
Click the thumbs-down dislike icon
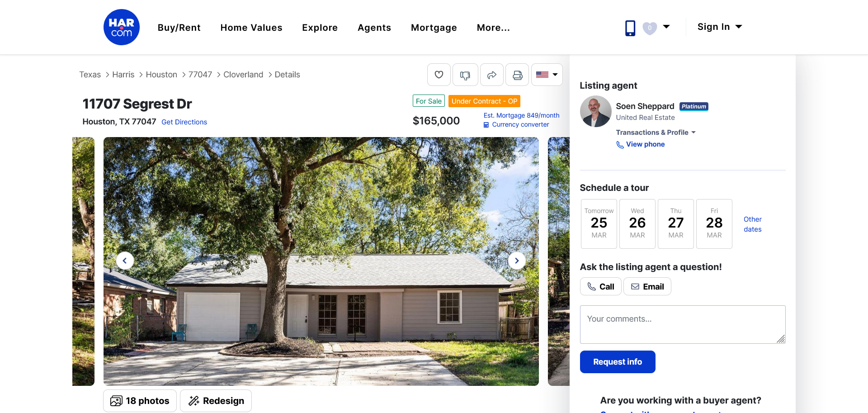pyautogui.click(x=465, y=75)
